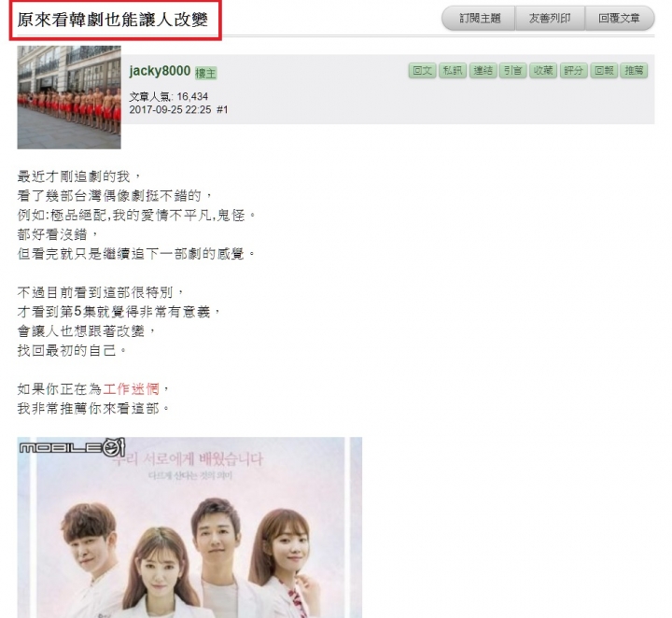Click the 回文 reply button

click(x=422, y=71)
